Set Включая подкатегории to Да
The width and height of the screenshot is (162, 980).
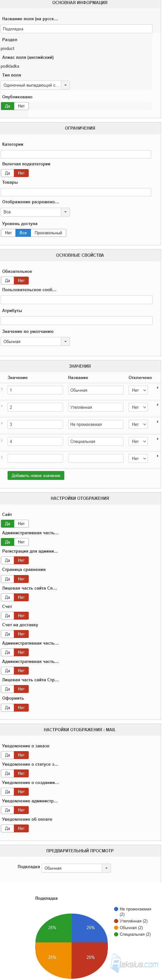coord(8,173)
